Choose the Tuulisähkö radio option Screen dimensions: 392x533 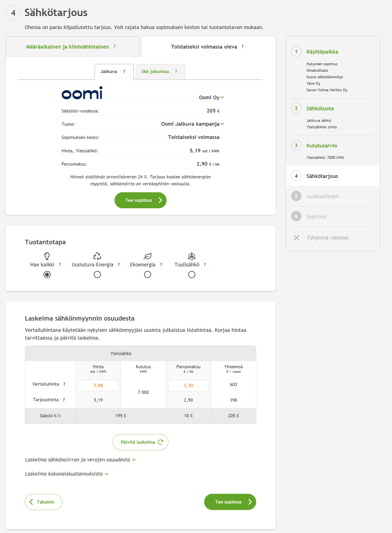click(192, 275)
